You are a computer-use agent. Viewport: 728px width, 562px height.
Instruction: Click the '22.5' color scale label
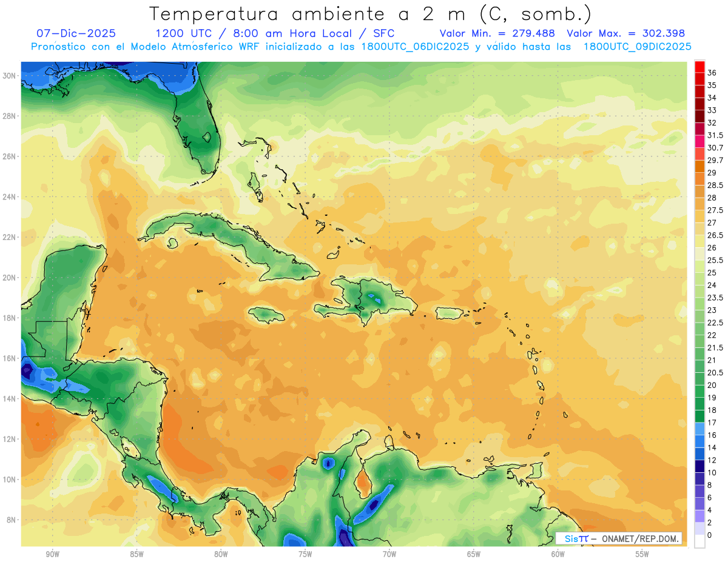(x=715, y=323)
